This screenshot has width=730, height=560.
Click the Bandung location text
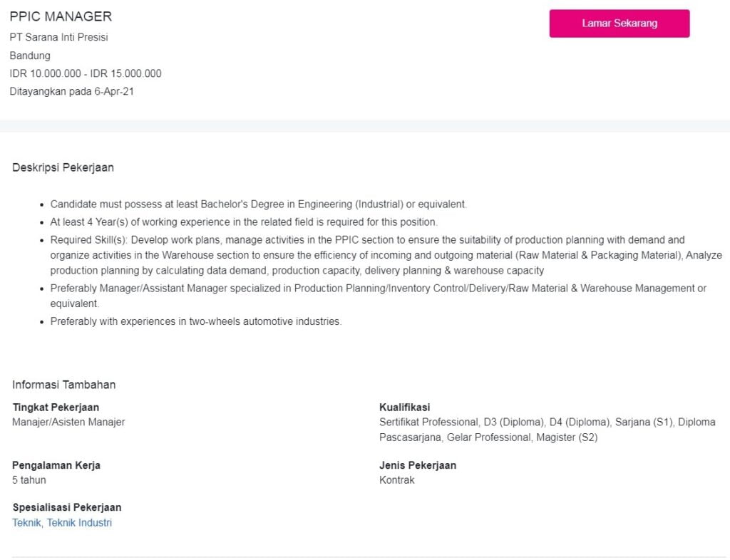[30, 56]
